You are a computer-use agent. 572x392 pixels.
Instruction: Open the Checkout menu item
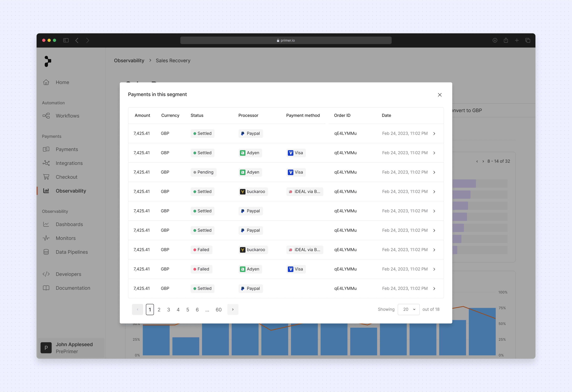(x=67, y=177)
